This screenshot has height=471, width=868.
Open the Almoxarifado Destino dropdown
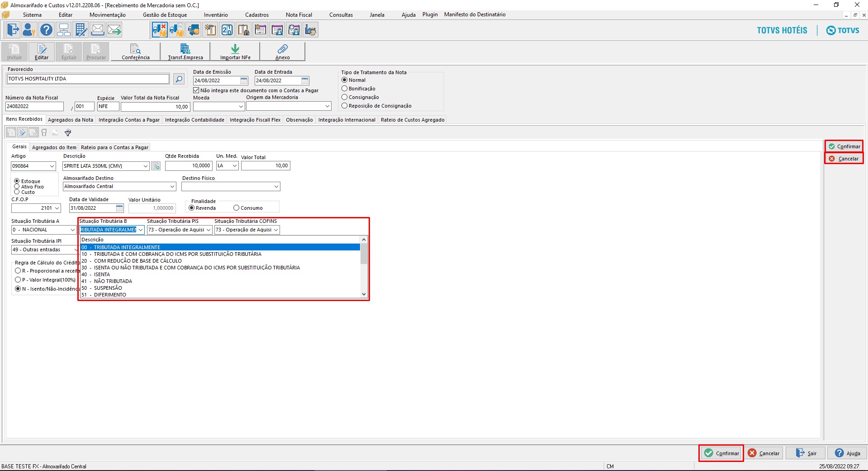point(172,186)
